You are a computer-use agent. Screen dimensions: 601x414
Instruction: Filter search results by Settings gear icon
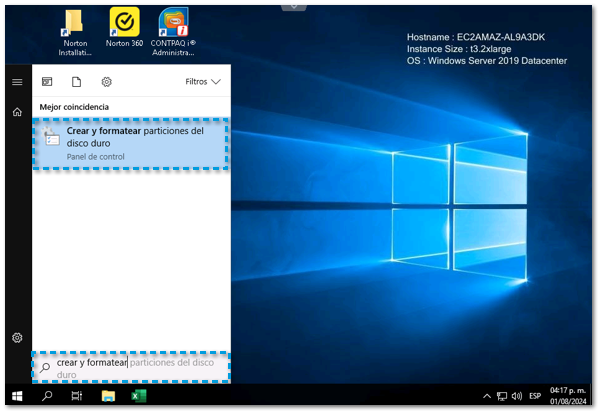click(107, 82)
